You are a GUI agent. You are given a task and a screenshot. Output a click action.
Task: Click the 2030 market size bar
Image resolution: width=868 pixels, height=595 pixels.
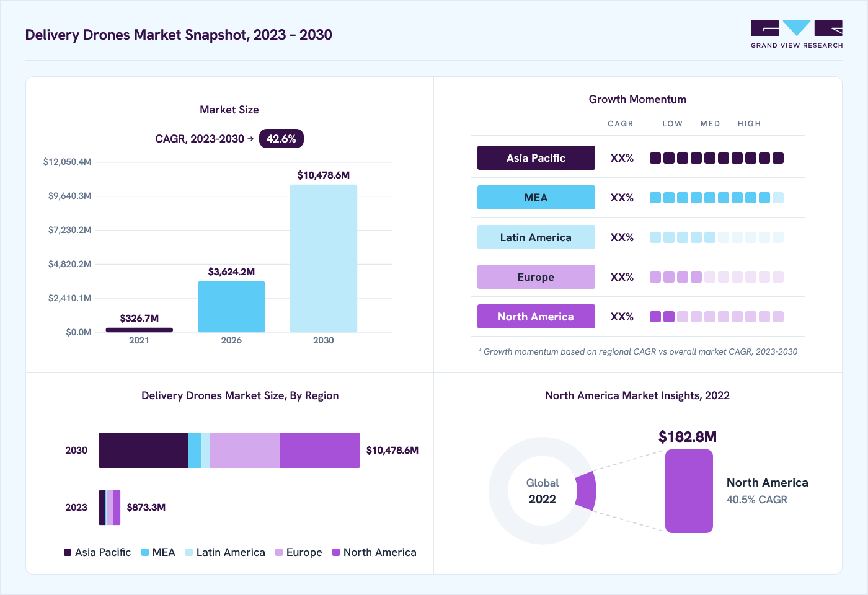click(324, 258)
